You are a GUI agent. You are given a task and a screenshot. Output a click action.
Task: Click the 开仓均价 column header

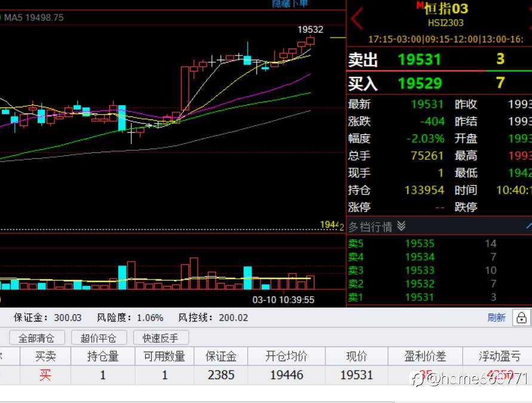click(x=287, y=356)
